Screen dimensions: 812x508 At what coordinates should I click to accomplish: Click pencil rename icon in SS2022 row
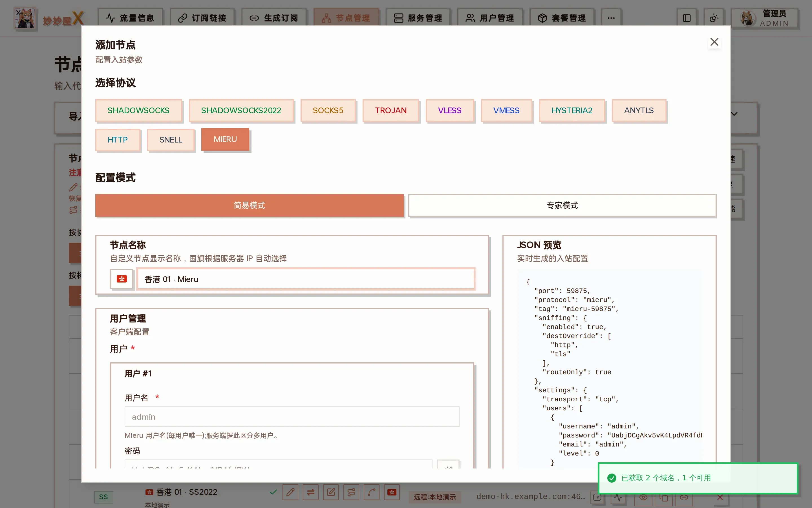(290, 492)
